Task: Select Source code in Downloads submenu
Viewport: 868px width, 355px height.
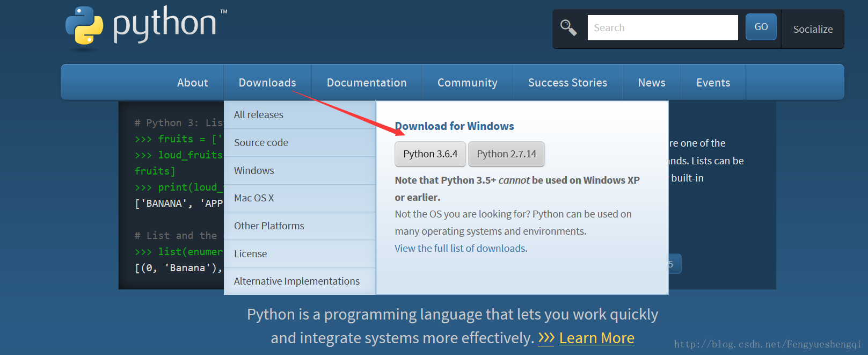Action: point(300,142)
